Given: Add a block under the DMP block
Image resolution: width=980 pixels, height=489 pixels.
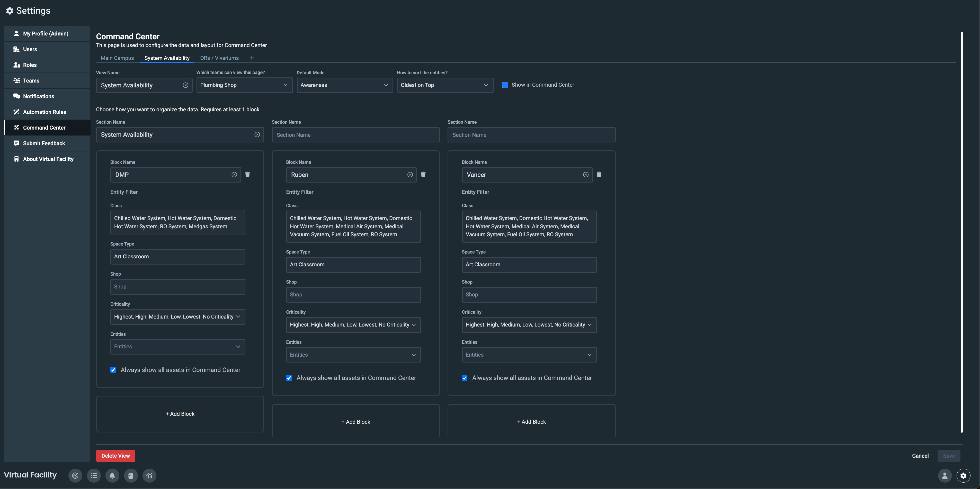Looking at the screenshot, I should [x=180, y=414].
